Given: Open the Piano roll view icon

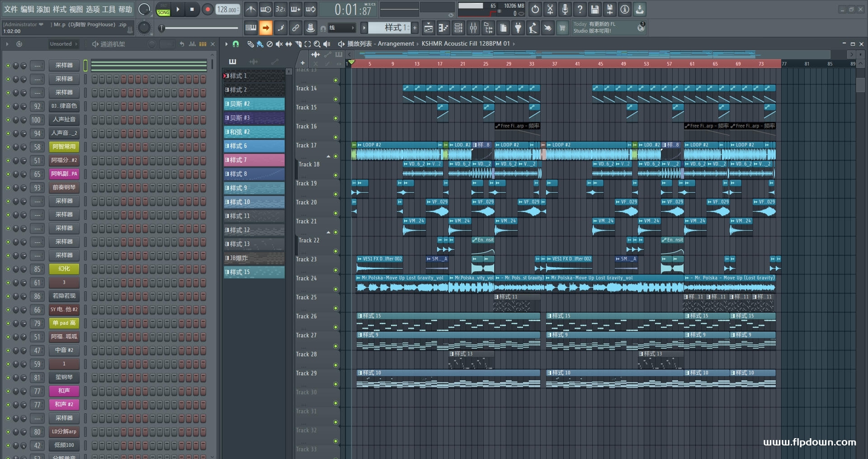Looking at the screenshot, I should point(443,28).
